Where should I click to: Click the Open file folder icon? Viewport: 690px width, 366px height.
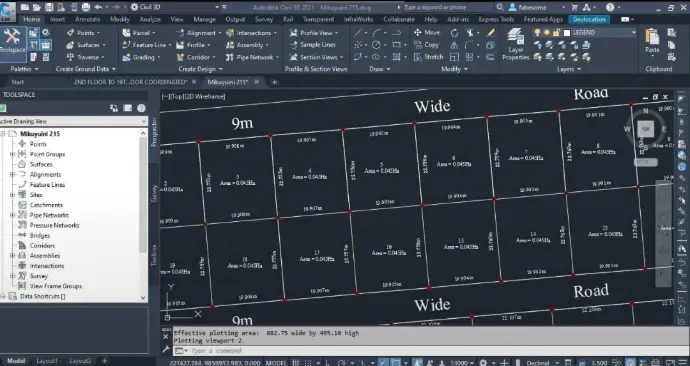37,7
